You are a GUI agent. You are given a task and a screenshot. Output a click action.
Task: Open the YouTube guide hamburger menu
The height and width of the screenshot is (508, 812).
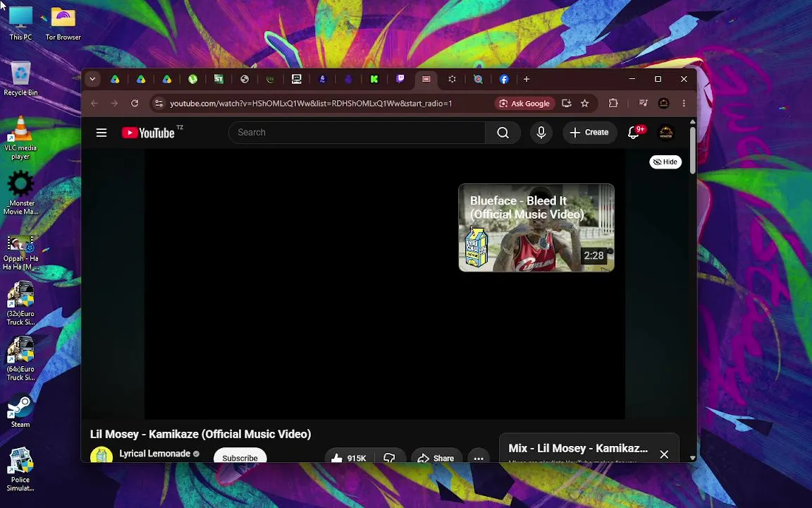pos(101,133)
